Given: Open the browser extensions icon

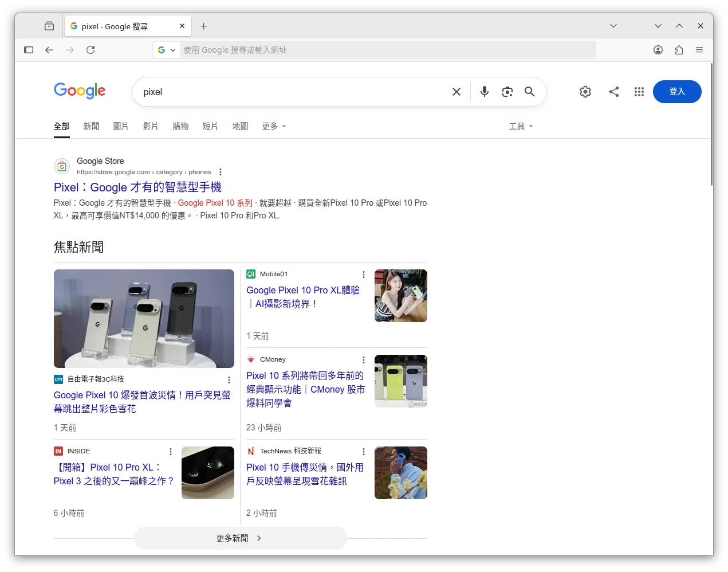Looking at the screenshot, I should [679, 50].
